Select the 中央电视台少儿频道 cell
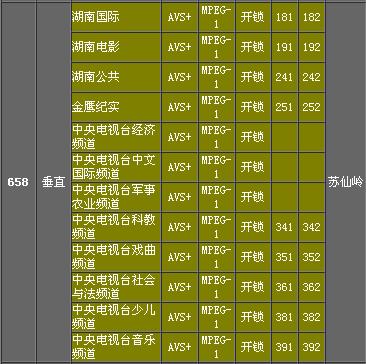 (116, 317)
